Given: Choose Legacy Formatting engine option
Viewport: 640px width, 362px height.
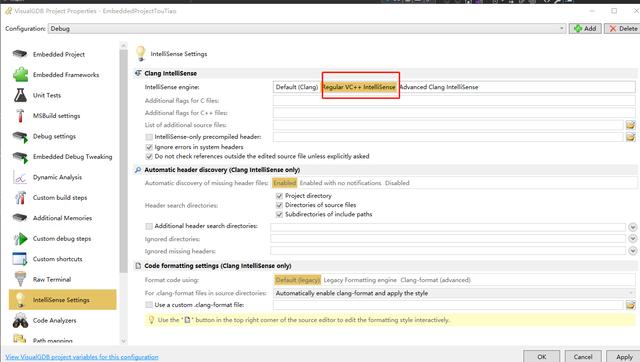Looking at the screenshot, I should tap(360, 280).
